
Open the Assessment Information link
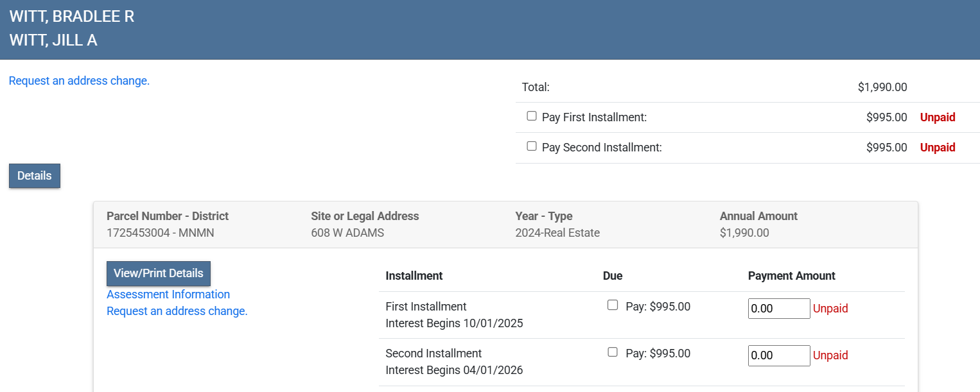click(168, 294)
